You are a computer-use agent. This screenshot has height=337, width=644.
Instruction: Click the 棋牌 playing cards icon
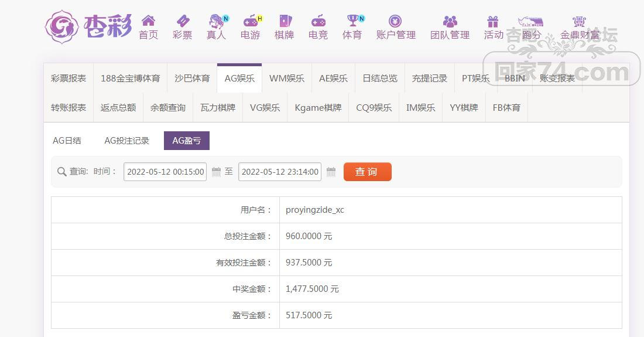click(284, 22)
